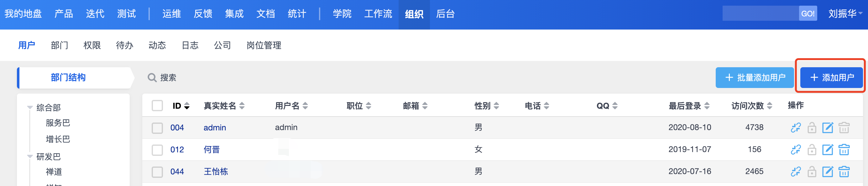Screen dimensions: 868x186
Task: Click the search magnifier icon
Action: (152, 78)
